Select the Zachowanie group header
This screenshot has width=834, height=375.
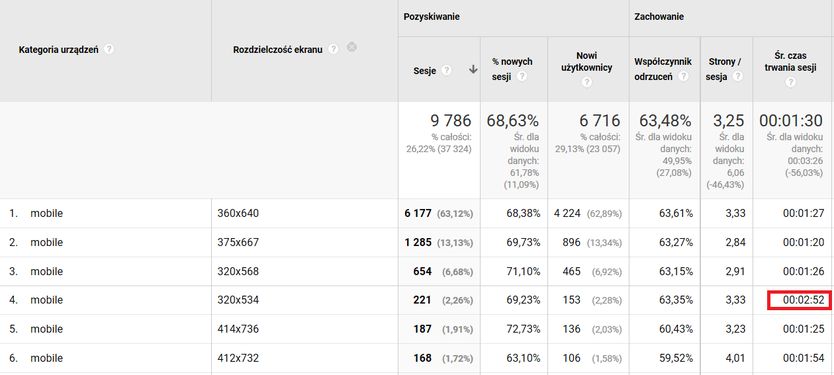tap(658, 17)
